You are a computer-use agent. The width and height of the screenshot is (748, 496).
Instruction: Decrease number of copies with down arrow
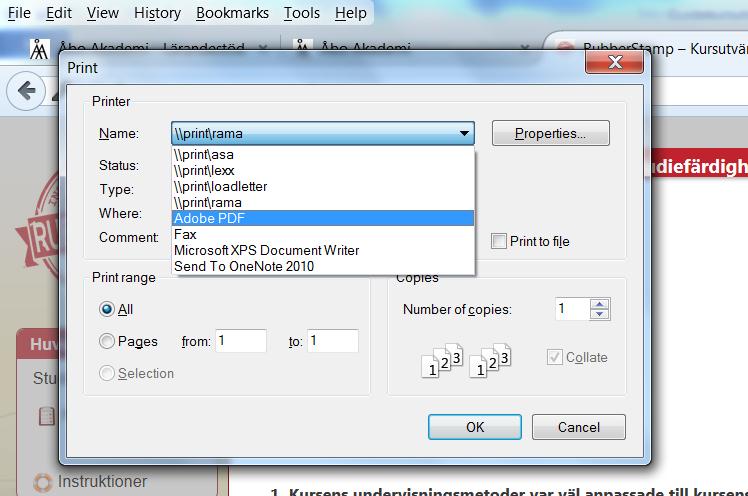(x=600, y=314)
